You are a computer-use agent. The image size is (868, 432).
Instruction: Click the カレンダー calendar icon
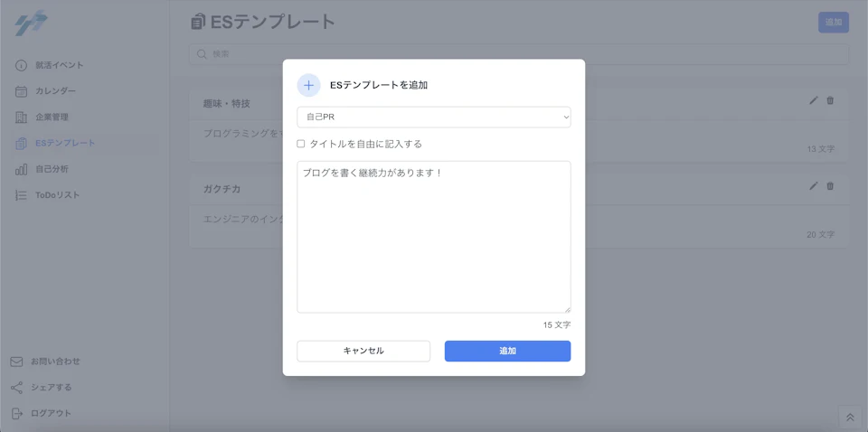pos(21,91)
